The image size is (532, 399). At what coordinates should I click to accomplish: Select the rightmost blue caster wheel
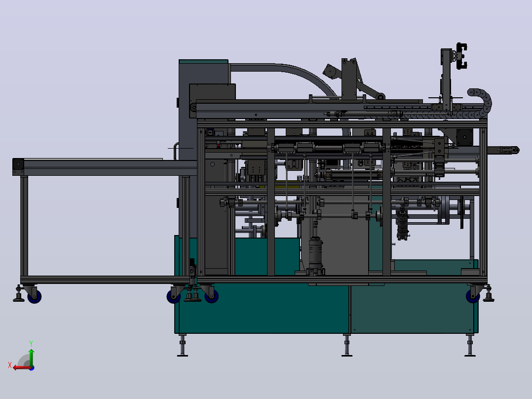[x=473, y=296]
